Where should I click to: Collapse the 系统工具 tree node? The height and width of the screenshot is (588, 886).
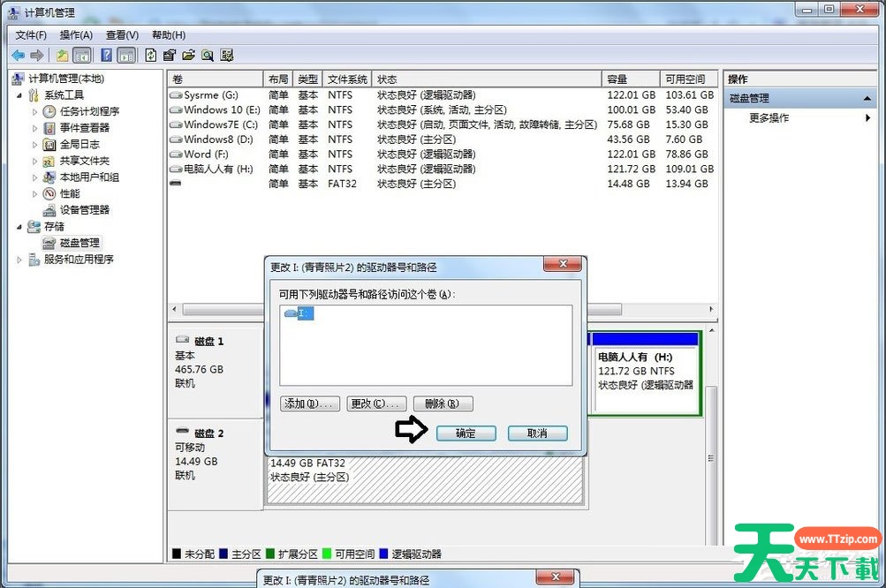[x=20, y=95]
